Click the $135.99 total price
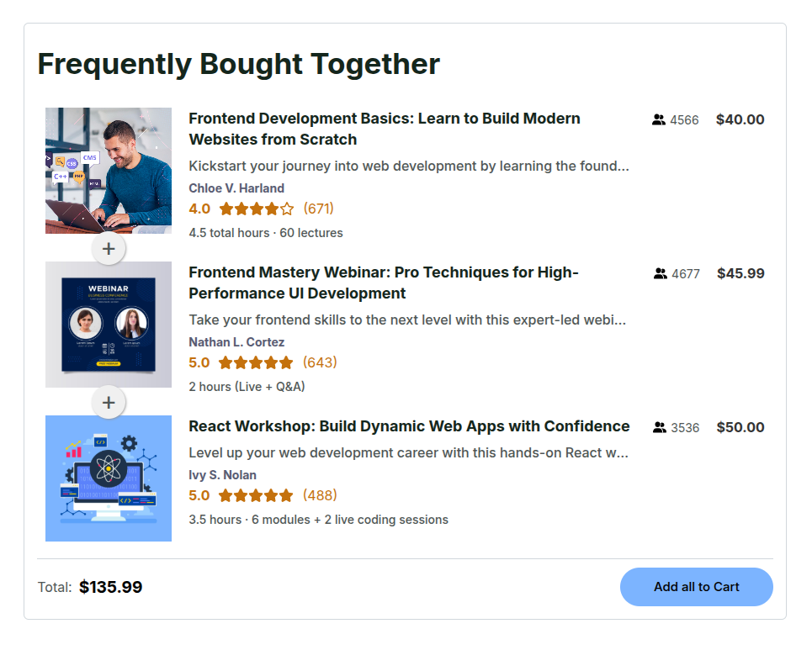Viewport: 812px width, 650px height. pos(110,587)
